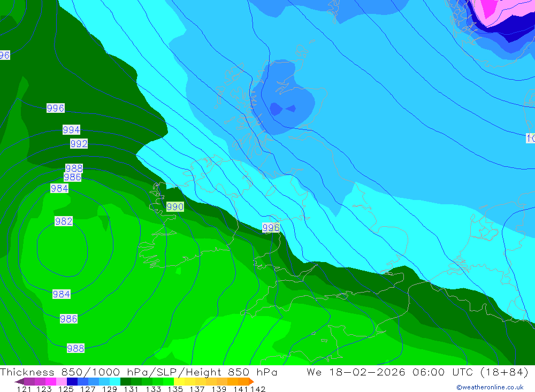Click the SLP/Height 850 hPa title text
535x392 pixels.
(x=217, y=372)
